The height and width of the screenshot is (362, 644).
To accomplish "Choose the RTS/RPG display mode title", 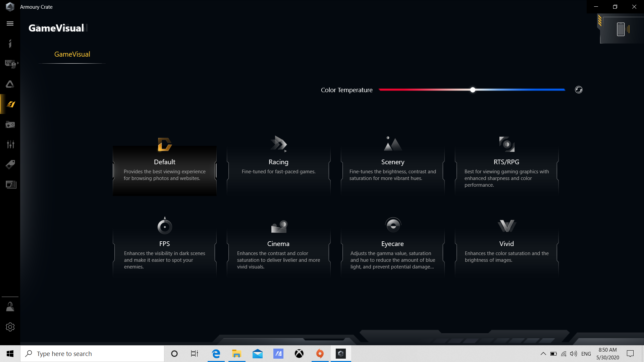I will 506,162.
